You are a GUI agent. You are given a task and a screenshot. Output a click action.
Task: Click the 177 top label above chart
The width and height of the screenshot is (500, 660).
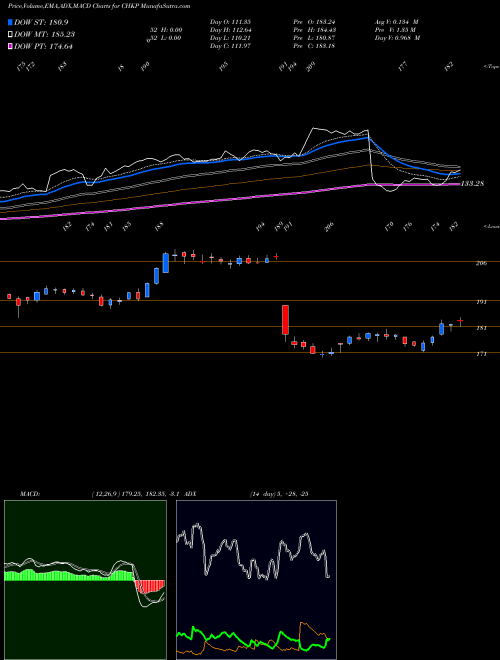coord(403,66)
